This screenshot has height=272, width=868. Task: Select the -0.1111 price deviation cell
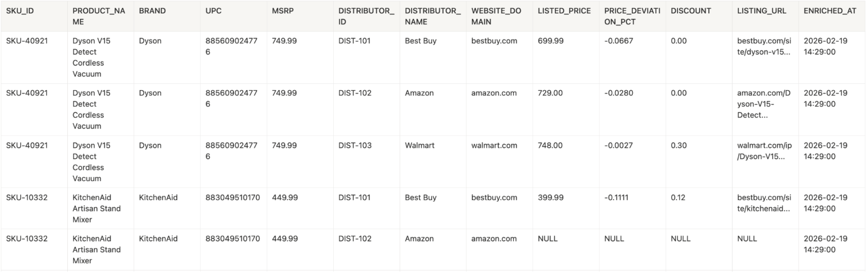pos(616,198)
